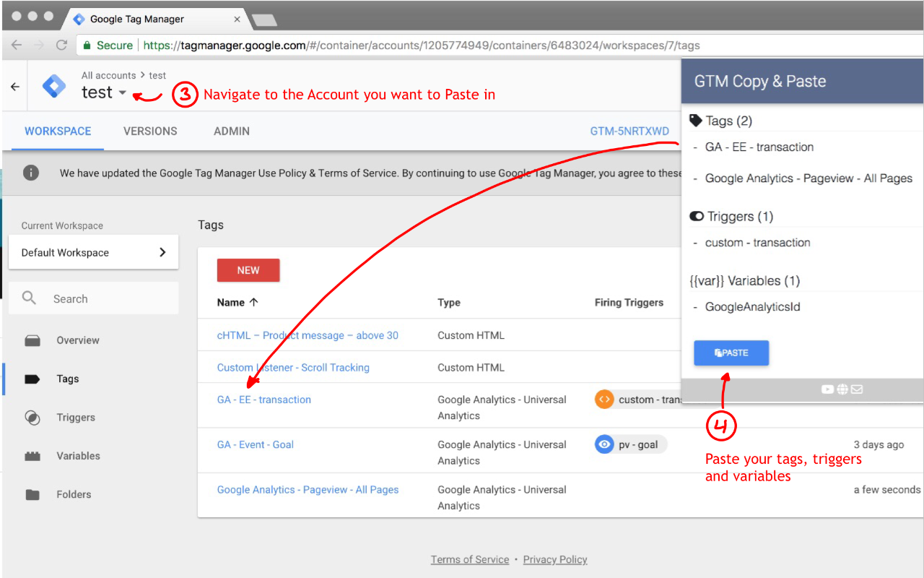This screenshot has height=578, width=924.
Task: Open Variables in the sidebar
Action: [x=78, y=456]
